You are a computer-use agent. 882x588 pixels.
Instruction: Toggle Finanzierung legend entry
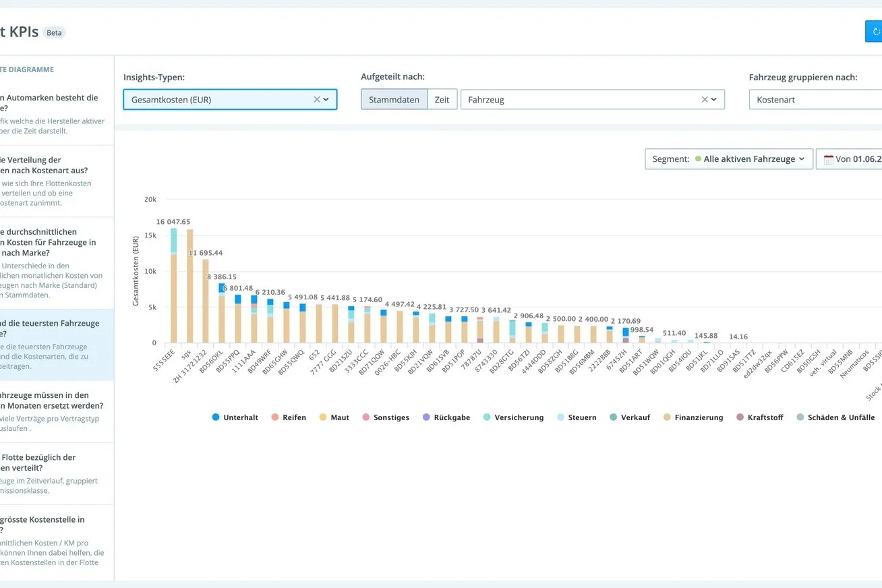tap(693, 417)
